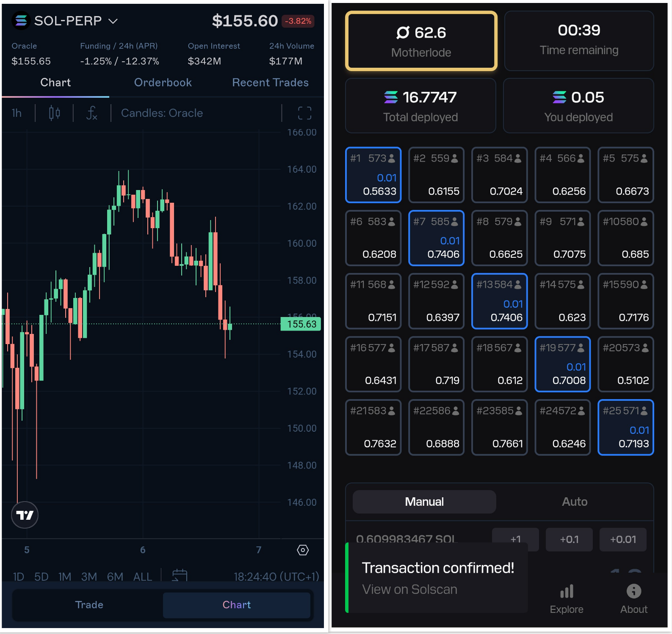This screenshot has height=634, width=672.
Task: Select Manual deploy mode
Action: pos(424,502)
